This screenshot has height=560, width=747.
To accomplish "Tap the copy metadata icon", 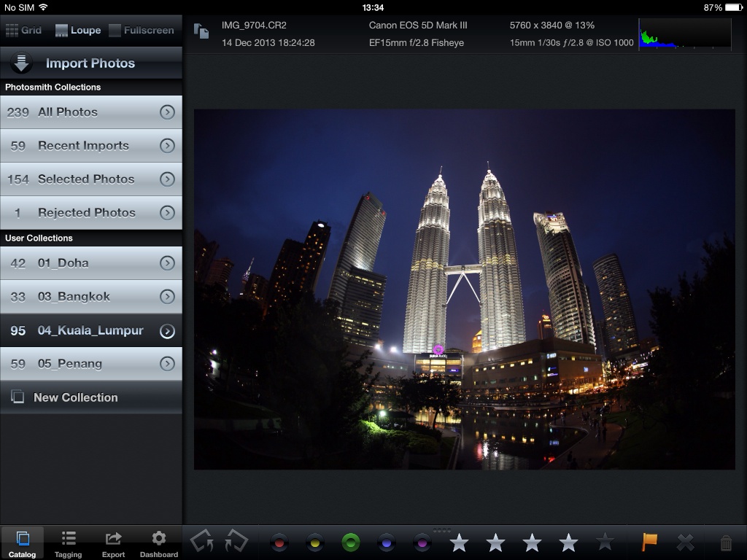I will coord(201,31).
